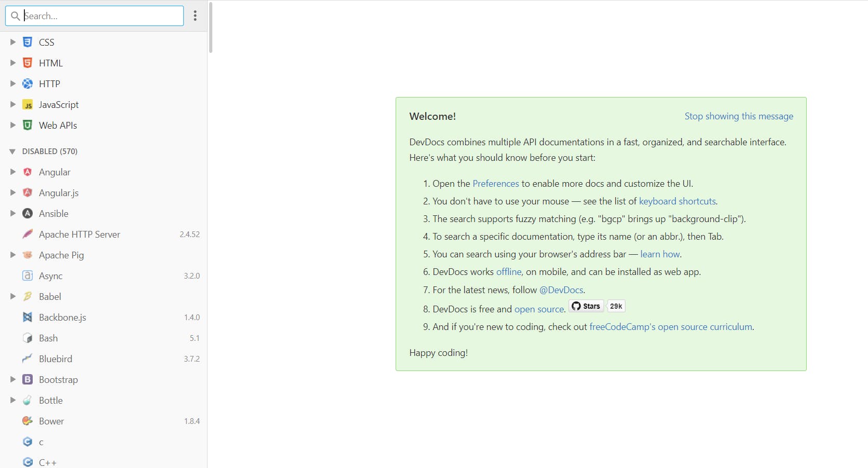Select Apache HTTP Server label
The height and width of the screenshot is (468, 868).
click(x=79, y=235)
